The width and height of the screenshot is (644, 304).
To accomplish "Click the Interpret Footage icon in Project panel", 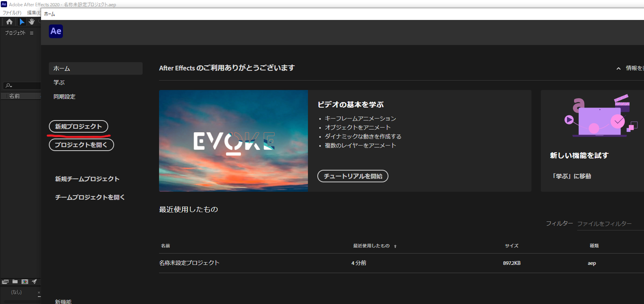I will 5,281.
